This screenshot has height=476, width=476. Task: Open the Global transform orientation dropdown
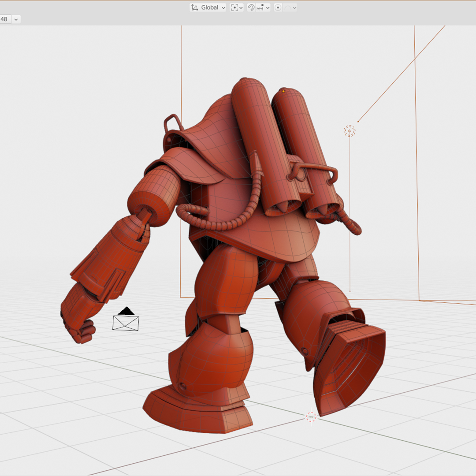tap(208, 7)
